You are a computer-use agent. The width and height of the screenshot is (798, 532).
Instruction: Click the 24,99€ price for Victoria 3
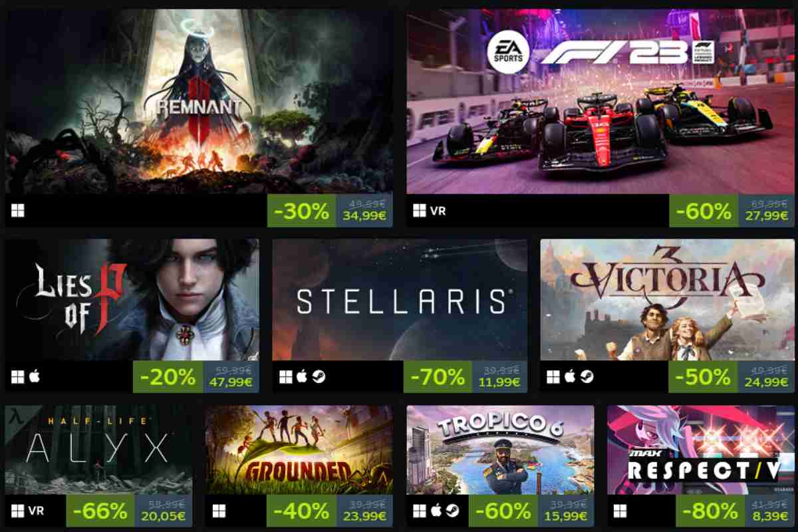click(x=767, y=382)
